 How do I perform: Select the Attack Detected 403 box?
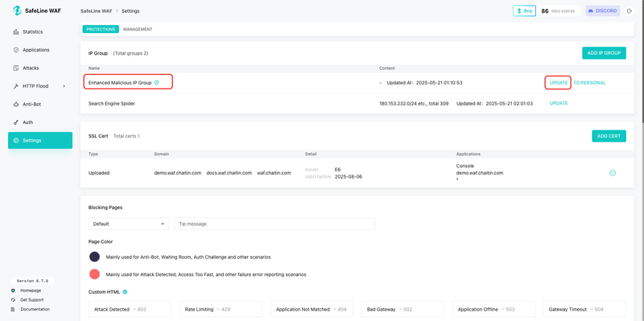tap(130, 309)
